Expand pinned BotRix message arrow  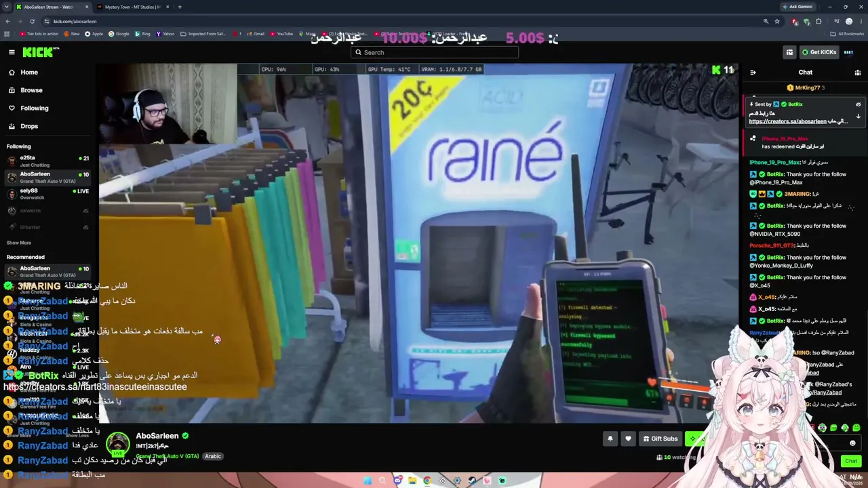point(858,116)
